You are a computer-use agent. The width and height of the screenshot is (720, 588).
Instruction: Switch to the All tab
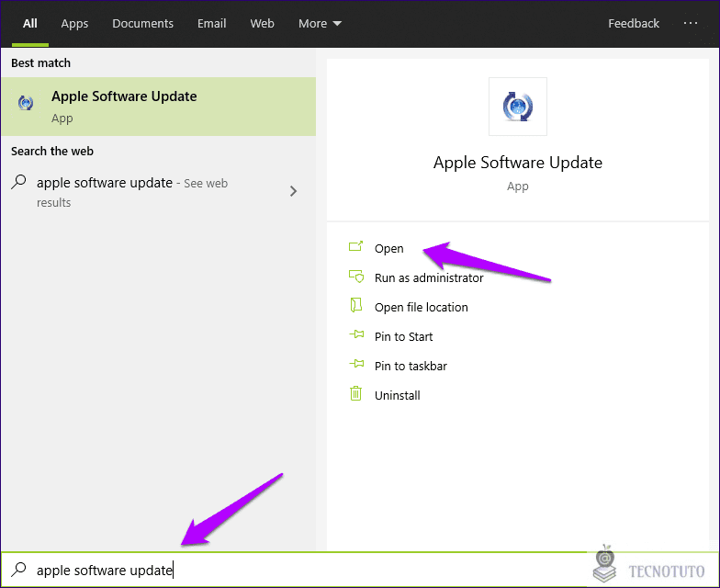(x=29, y=24)
